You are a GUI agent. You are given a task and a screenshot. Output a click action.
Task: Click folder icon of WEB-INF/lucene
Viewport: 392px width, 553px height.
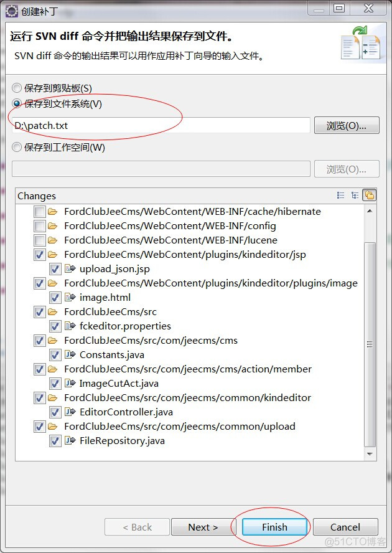[52, 240]
